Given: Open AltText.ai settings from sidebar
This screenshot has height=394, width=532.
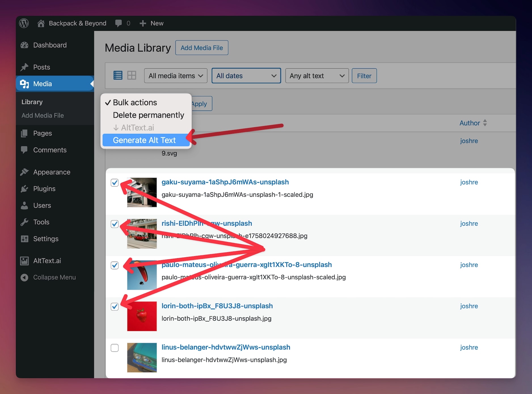Looking at the screenshot, I should 47,261.
